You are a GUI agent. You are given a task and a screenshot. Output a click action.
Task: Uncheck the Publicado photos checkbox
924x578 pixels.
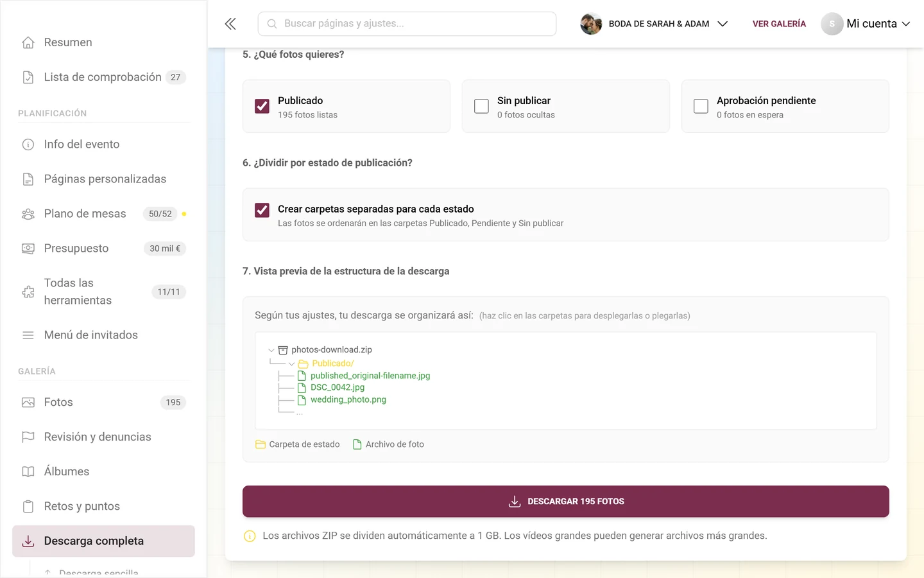(262, 106)
